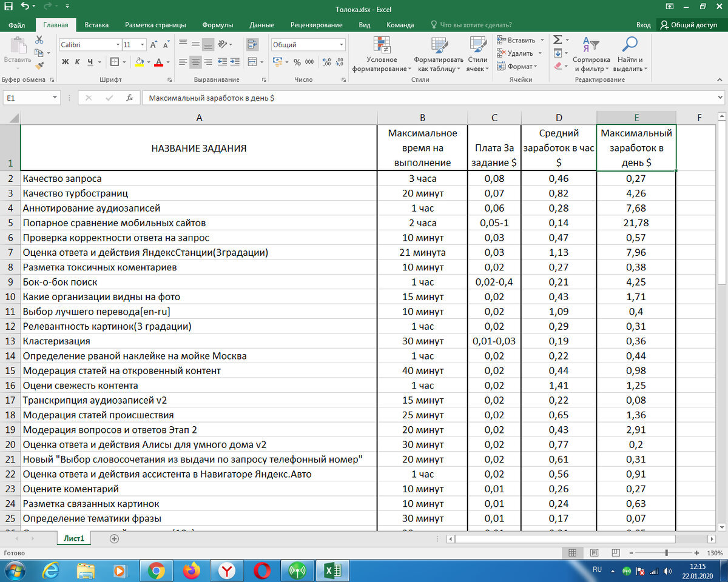
Task: Apply the red font color A
Action: coord(159,62)
